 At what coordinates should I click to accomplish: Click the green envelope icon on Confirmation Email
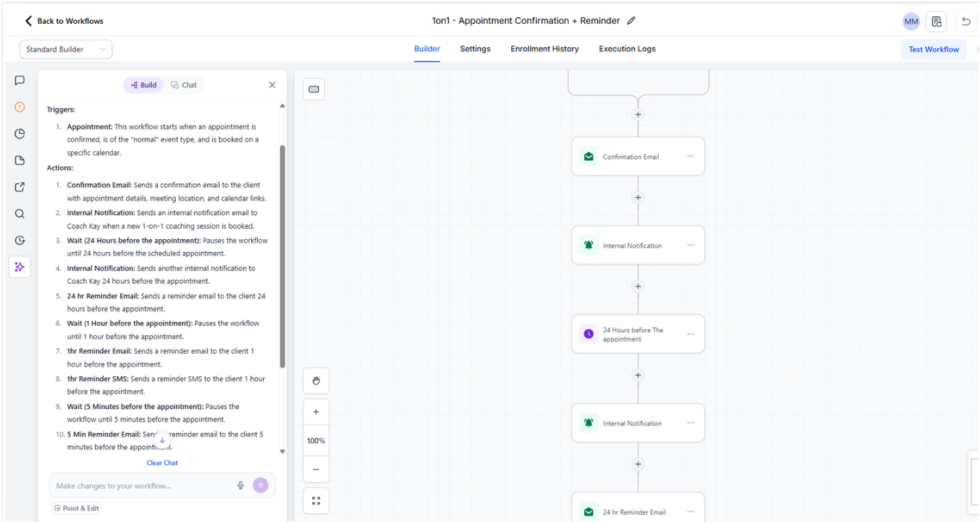point(589,156)
